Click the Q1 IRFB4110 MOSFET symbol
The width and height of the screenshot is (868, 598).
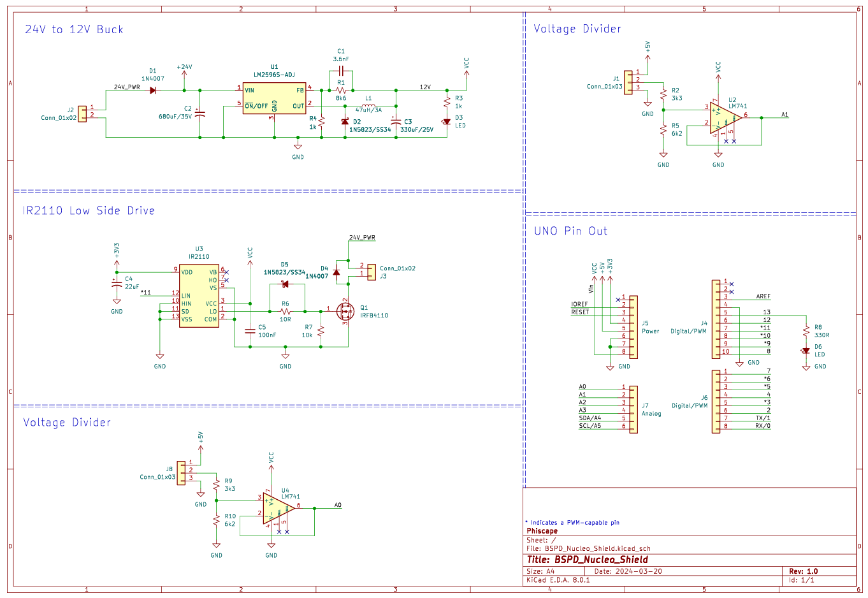(345, 312)
